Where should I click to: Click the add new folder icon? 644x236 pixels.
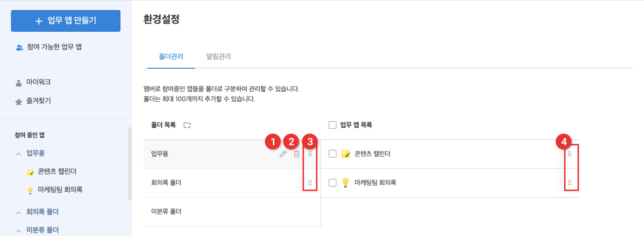(187, 125)
